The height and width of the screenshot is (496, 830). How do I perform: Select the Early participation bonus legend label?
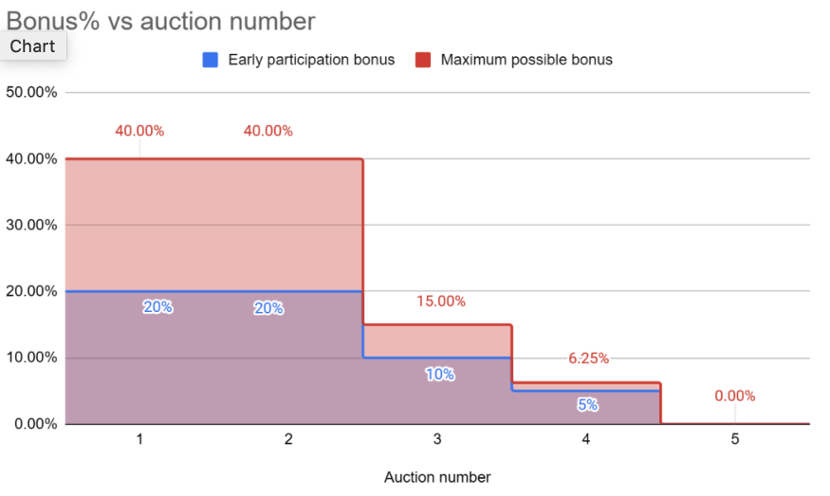pyautogui.click(x=311, y=60)
